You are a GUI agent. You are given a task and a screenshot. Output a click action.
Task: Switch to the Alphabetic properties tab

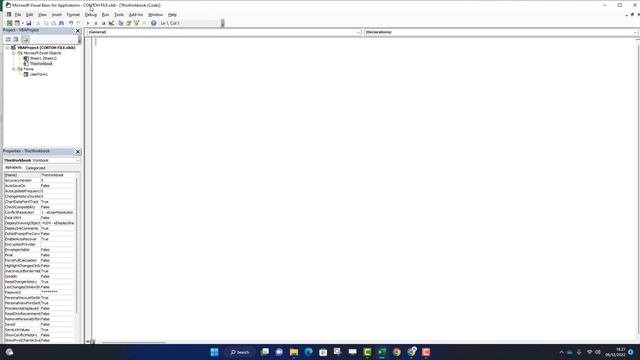click(x=13, y=168)
